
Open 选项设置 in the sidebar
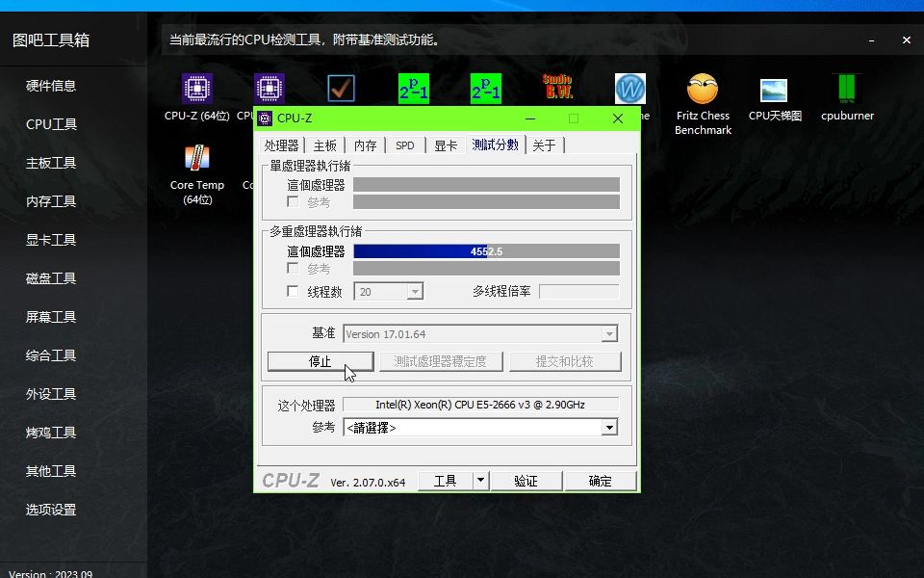point(51,510)
